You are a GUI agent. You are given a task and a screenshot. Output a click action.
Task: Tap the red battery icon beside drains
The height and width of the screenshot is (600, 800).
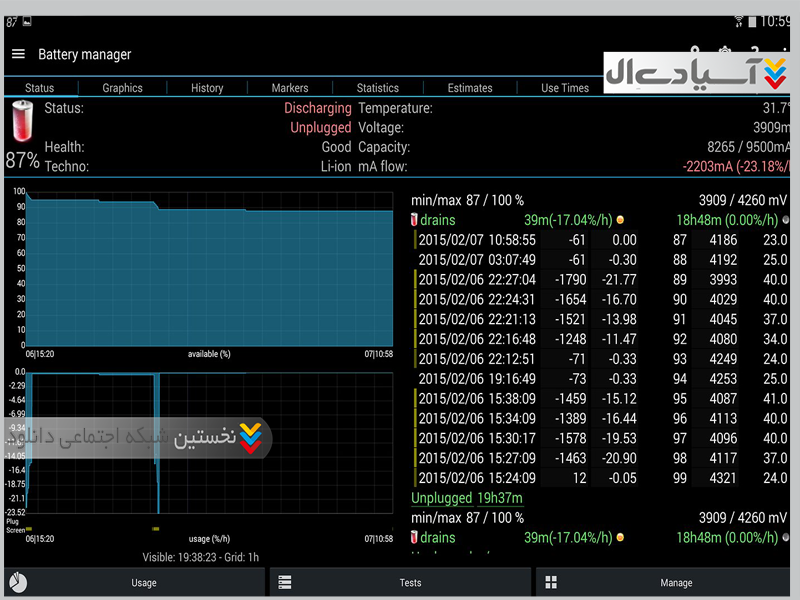pyautogui.click(x=415, y=220)
